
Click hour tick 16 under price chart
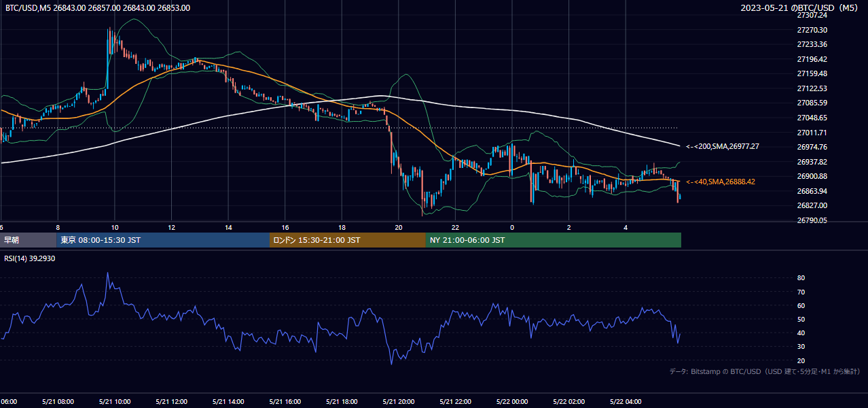pos(285,227)
